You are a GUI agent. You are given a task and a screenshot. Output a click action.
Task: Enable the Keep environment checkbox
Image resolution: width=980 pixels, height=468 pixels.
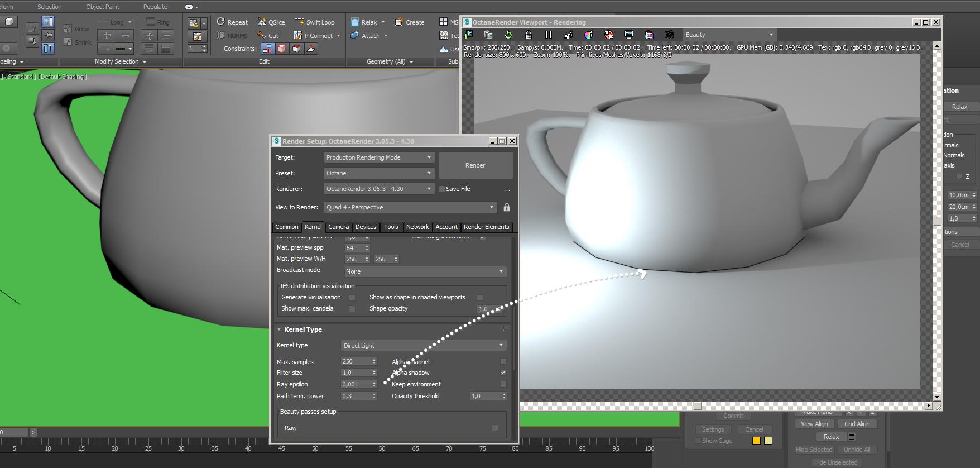point(503,384)
